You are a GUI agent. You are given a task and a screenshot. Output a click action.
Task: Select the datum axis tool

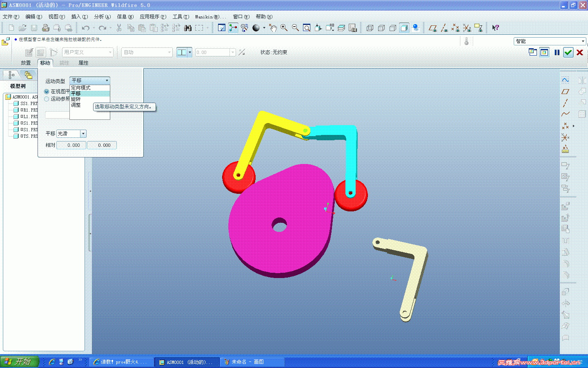565,103
